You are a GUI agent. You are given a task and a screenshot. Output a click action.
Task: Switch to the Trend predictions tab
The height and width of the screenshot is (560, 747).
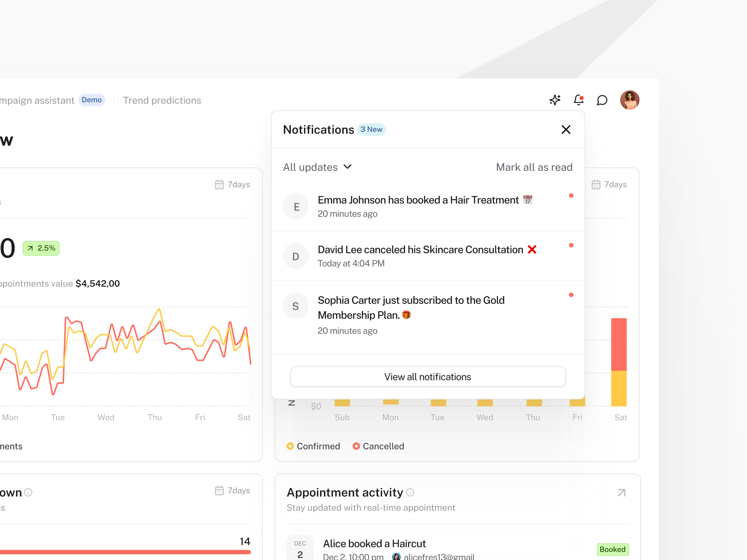click(162, 100)
